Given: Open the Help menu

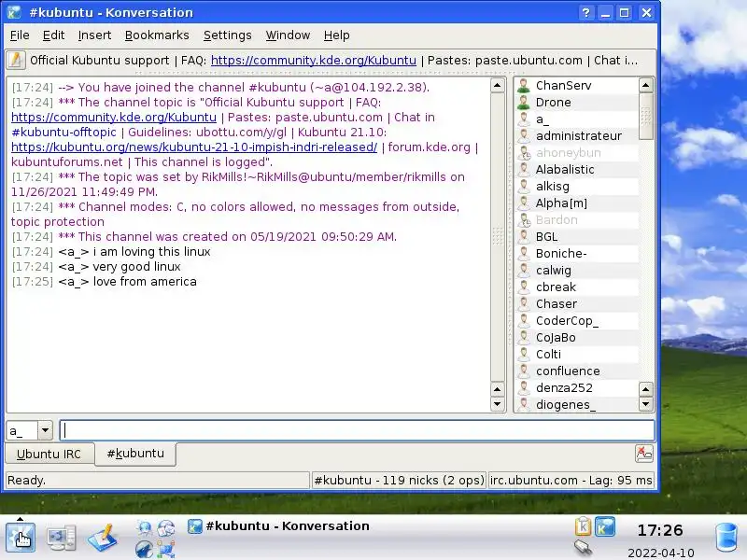Looking at the screenshot, I should (336, 35).
